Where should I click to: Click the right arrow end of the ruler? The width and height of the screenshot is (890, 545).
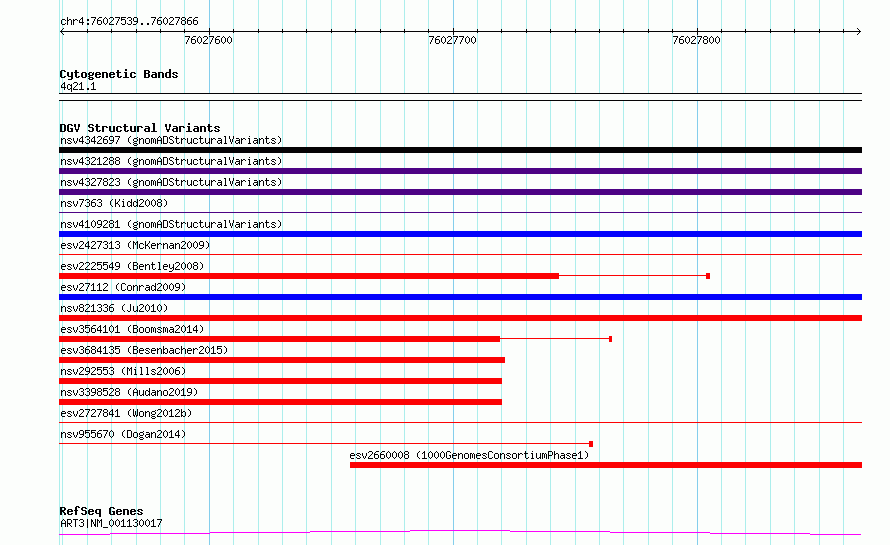[x=859, y=32]
